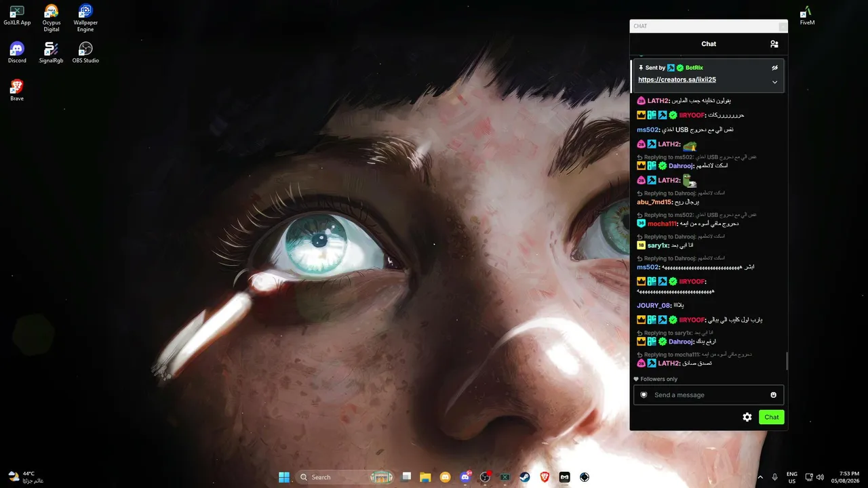The width and height of the screenshot is (868, 488).
Task: Click the chat scrollbar thumb
Action: (x=787, y=361)
